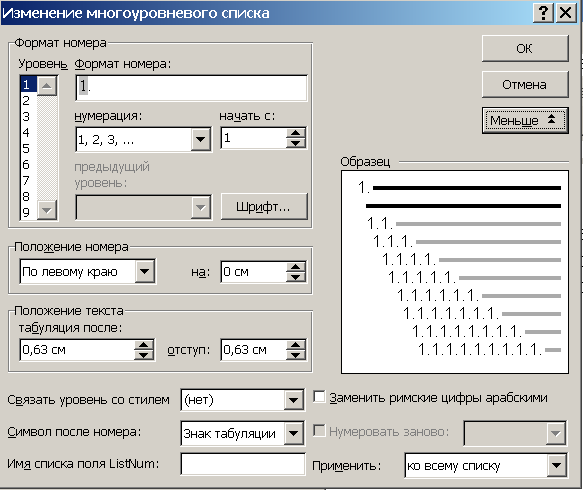The width and height of the screenshot is (583, 490).
Task: Enable "Заменить римские цифры арабскими" checkbox
Action: tap(319, 397)
